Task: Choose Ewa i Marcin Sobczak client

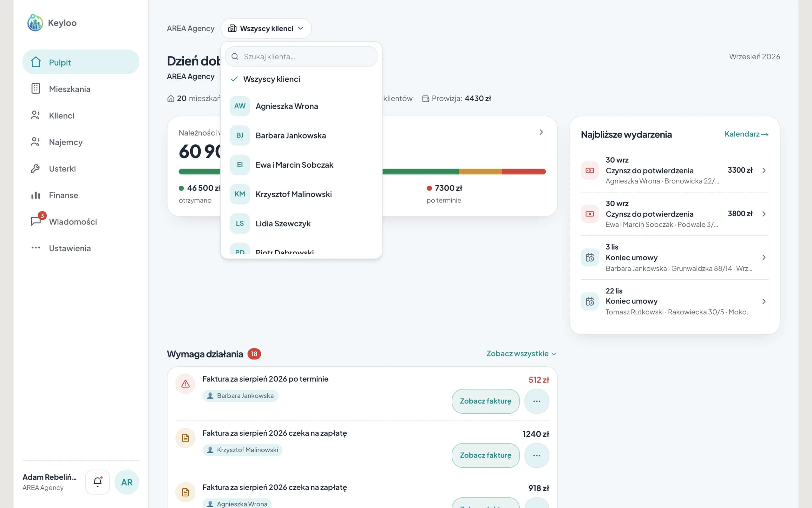Action: (x=301, y=165)
